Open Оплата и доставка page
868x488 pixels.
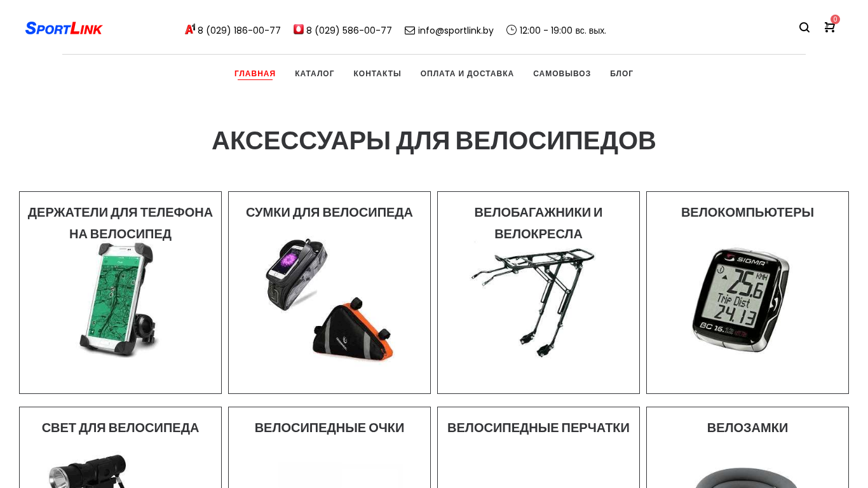point(467,74)
